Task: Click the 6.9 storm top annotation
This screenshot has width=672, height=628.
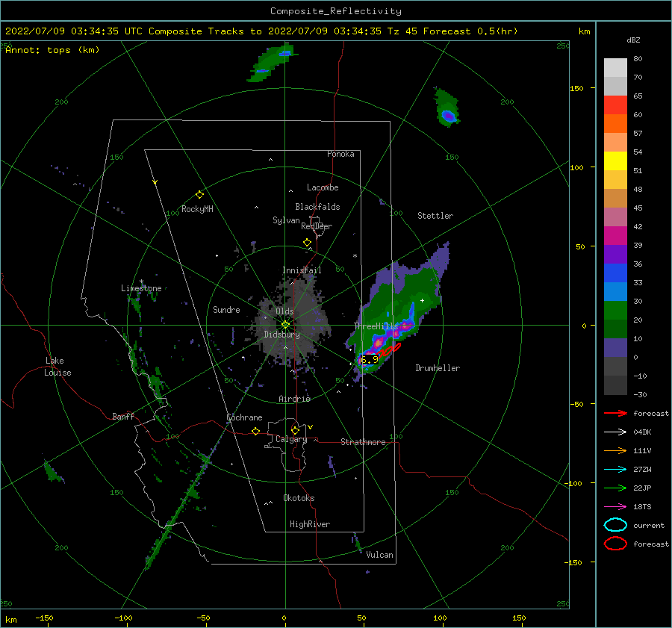Action: (x=370, y=360)
